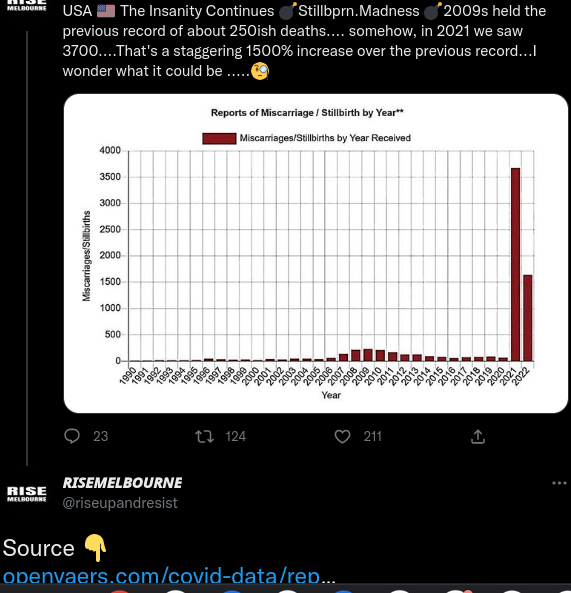The height and width of the screenshot is (593, 571).
Task: Click the RISE Melbourne avatar beside the reply
Action: pos(27,494)
